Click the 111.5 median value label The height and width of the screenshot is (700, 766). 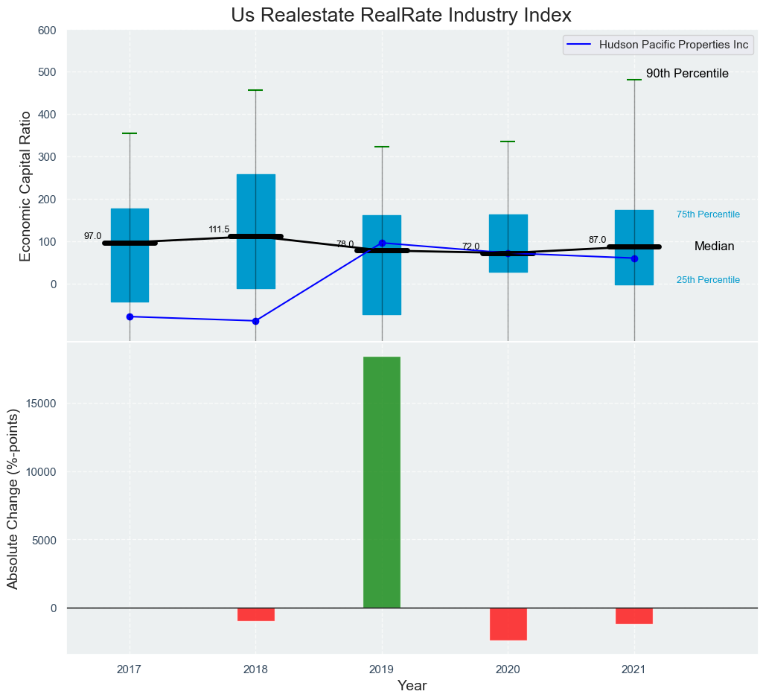219,229
